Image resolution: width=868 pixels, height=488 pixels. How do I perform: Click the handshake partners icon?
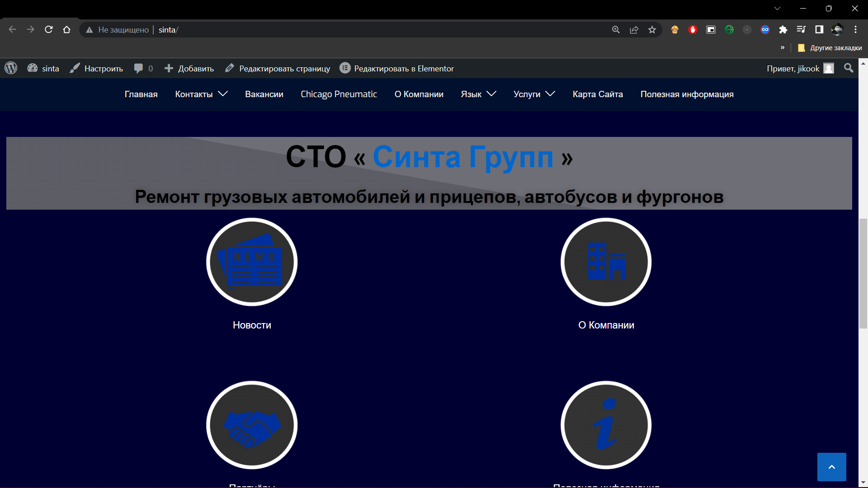coord(252,425)
